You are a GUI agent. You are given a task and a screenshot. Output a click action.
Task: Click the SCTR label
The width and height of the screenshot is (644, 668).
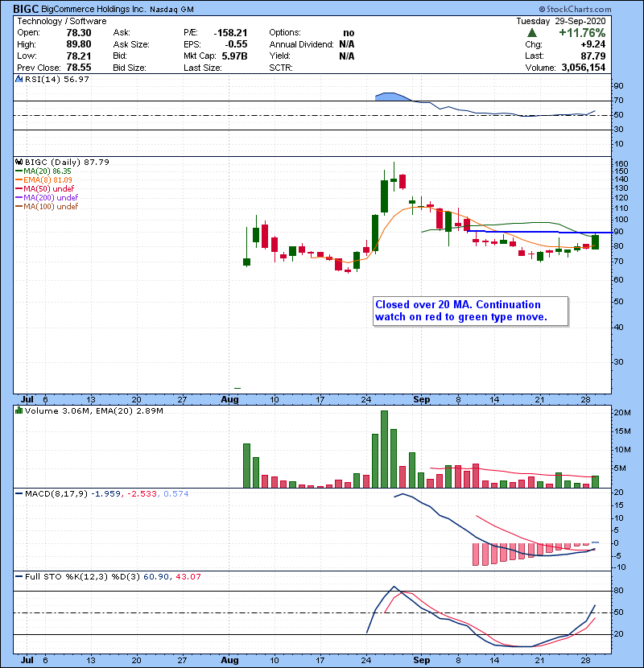click(281, 68)
